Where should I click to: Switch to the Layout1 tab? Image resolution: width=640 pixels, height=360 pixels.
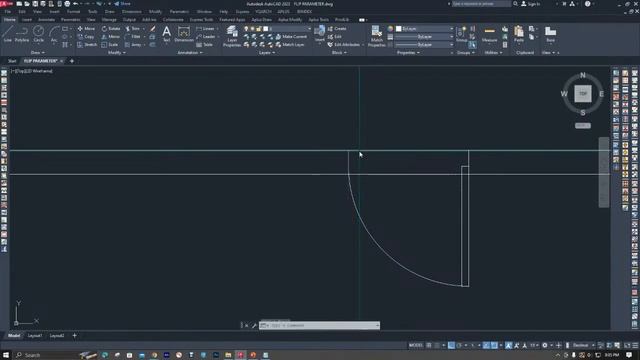35,336
